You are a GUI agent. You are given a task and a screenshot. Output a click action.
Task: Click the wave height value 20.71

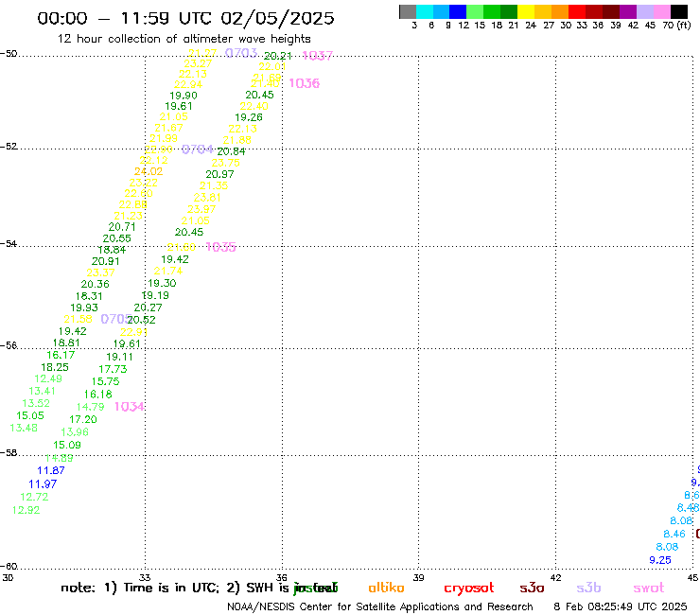click(x=122, y=227)
